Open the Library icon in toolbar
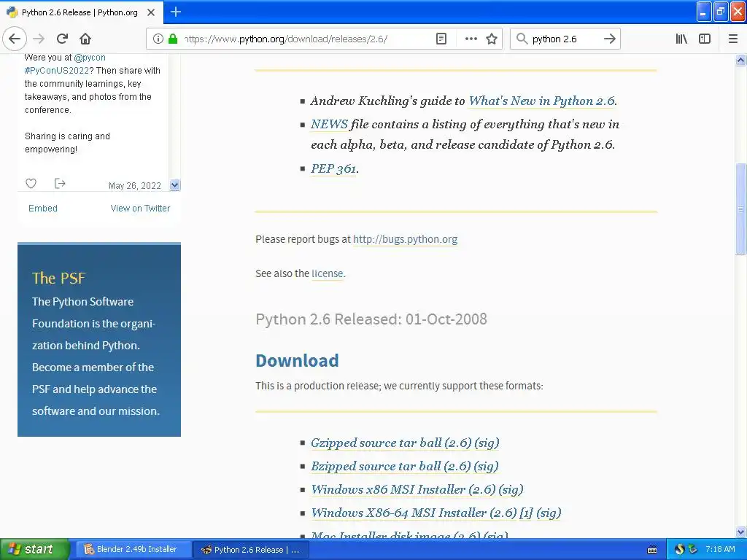Viewport: 747px width, 560px height. 681,39
